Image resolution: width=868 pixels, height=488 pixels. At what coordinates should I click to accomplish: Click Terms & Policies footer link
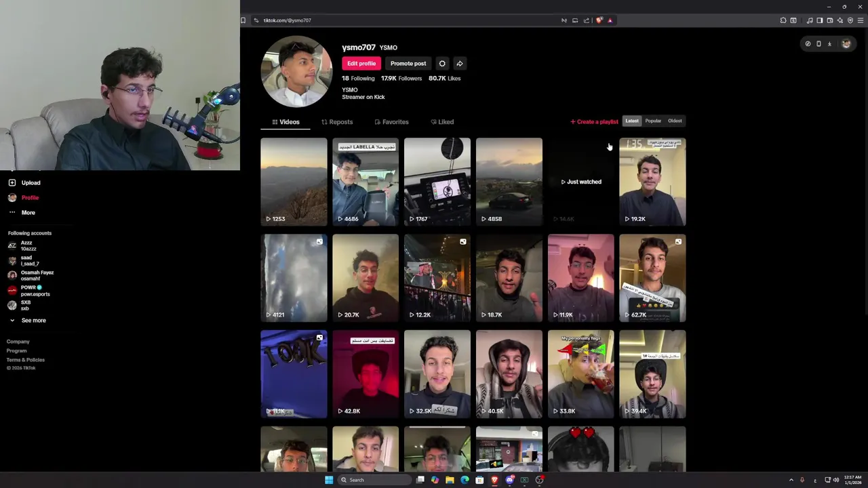(26, 360)
